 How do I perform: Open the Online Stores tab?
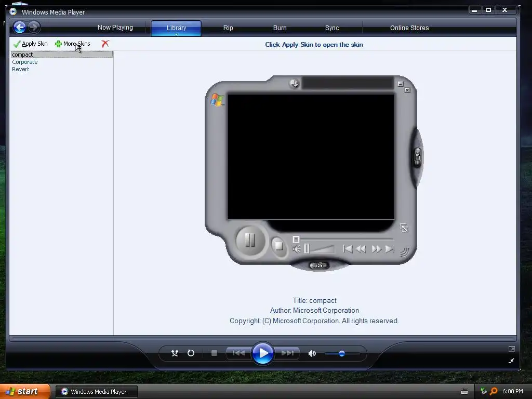coord(409,28)
